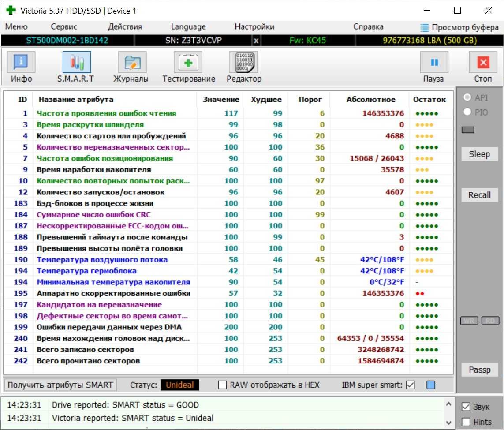Select row Всего записано секторов

click(228, 350)
